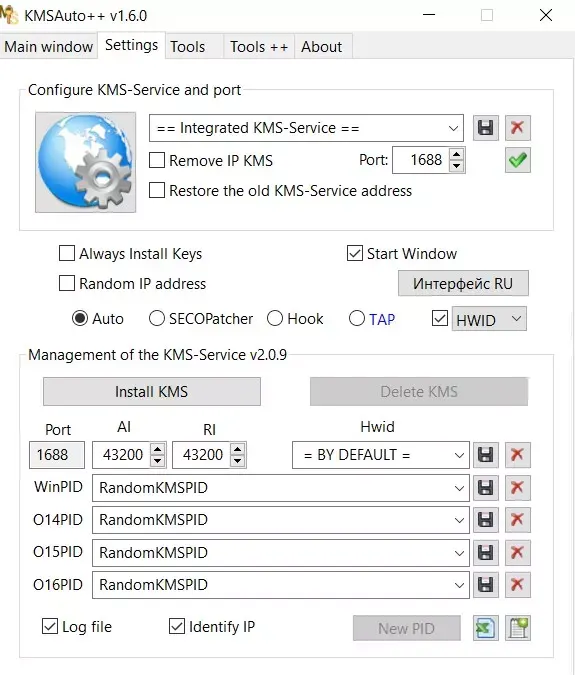Delete KMS-Service address with red X
The width and height of the screenshot is (575, 675).
coord(517,128)
